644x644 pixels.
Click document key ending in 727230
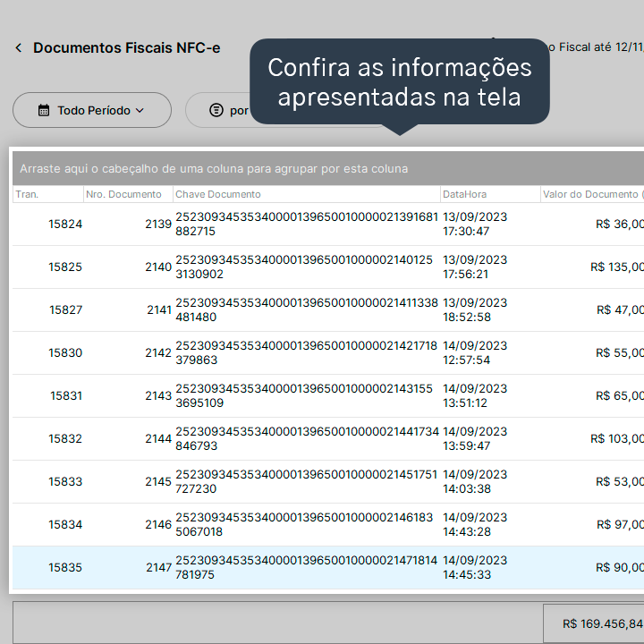pyautogui.click(x=307, y=481)
